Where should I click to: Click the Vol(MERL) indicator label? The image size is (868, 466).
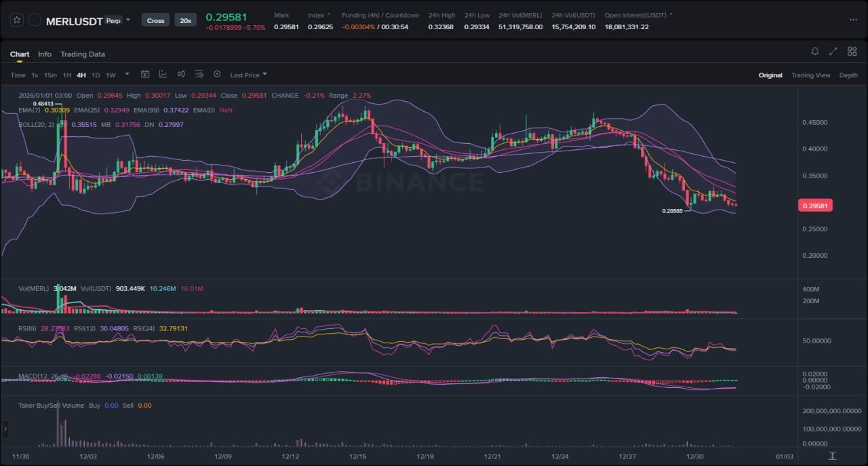click(34, 289)
